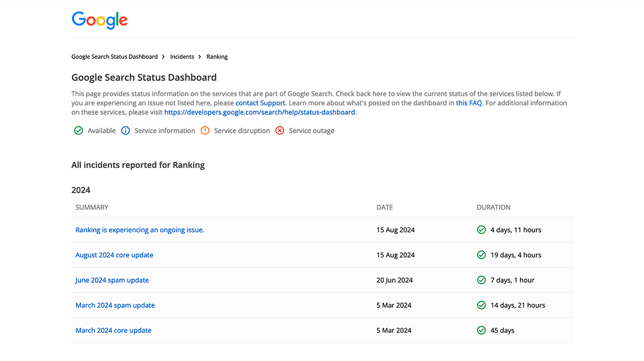Click the Google logo
This screenshot has height=361, width=644.
coord(100,20)
